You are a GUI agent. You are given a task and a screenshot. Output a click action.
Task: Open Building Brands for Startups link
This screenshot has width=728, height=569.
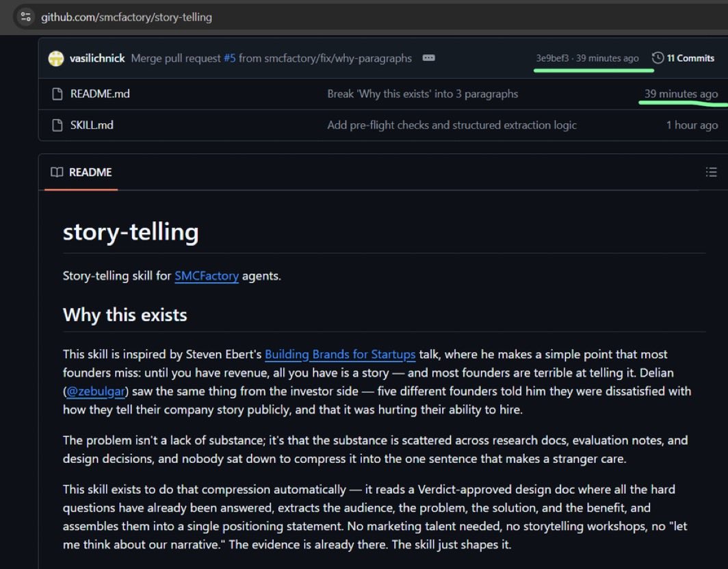coord(340,355)
